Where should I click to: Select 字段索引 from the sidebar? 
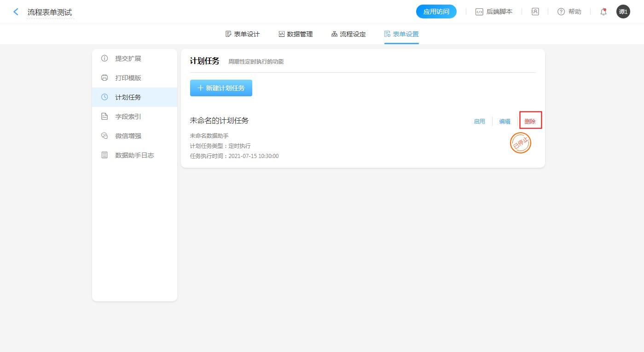tap(128, 117)
